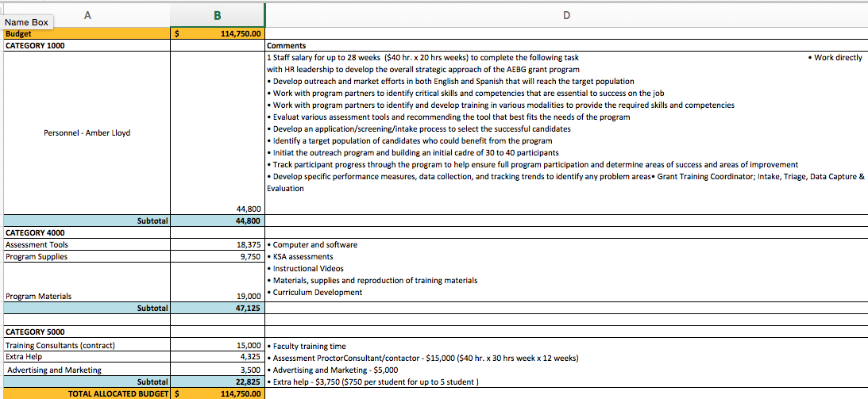Click the 47,125 subtotal value
This screenshot has height=399, width=868.
click(x=217, y=308)
